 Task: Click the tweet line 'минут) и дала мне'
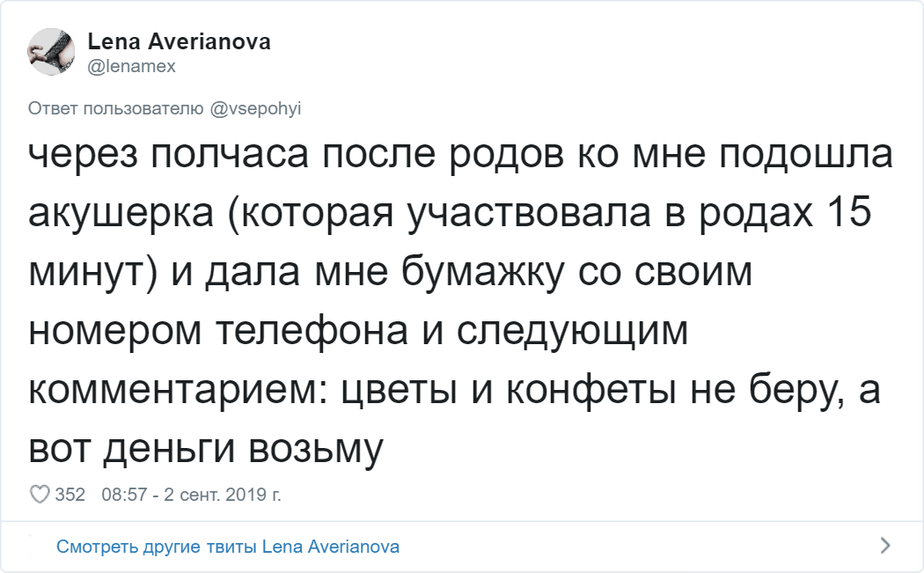click(x=390, y=273)
